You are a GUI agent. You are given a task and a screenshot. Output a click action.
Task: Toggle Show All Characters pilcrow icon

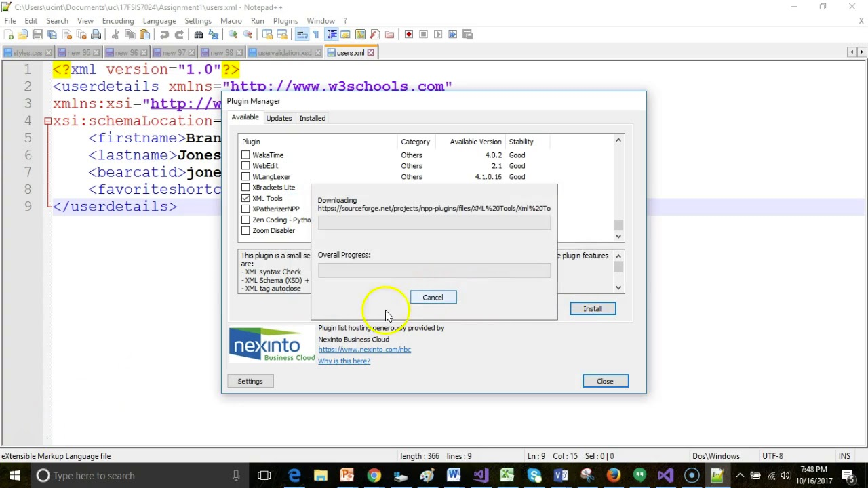316,35
